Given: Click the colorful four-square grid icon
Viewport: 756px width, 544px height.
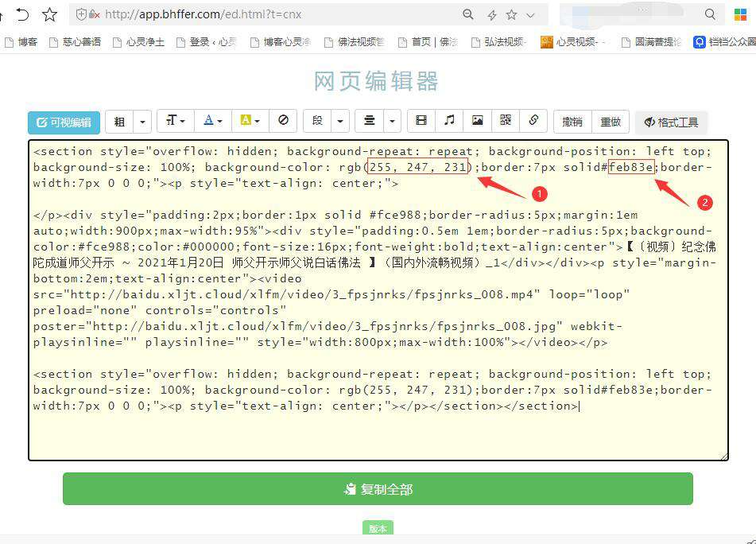Looking at the screenshot, I should click(x=741, y=14).
